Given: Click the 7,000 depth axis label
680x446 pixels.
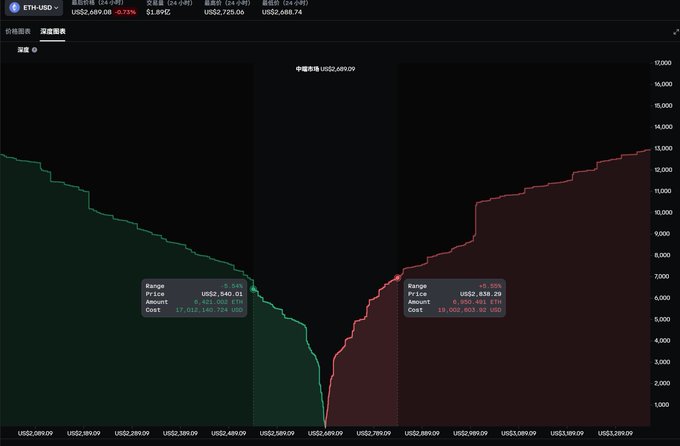Looking at the screenshot, I should tap(662, 276).
